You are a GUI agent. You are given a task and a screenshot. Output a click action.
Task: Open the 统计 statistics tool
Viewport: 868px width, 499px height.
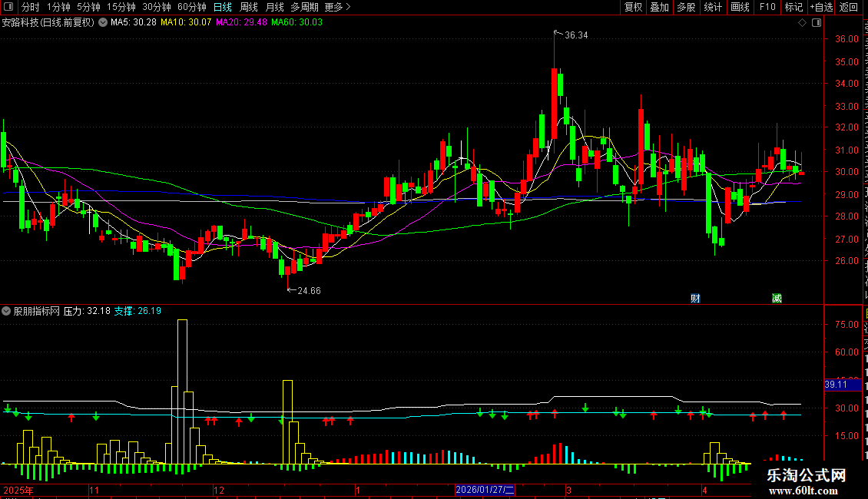[x=713, y=7]
